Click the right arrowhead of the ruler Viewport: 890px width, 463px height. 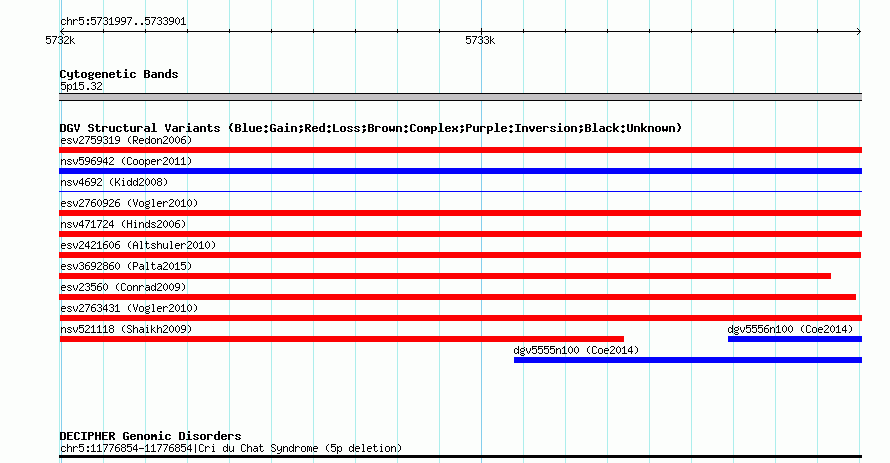[x=859, y=31]
